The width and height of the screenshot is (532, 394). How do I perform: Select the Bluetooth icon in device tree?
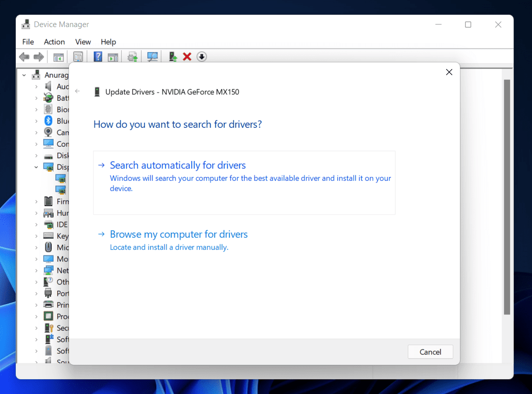tap(48, 121)
